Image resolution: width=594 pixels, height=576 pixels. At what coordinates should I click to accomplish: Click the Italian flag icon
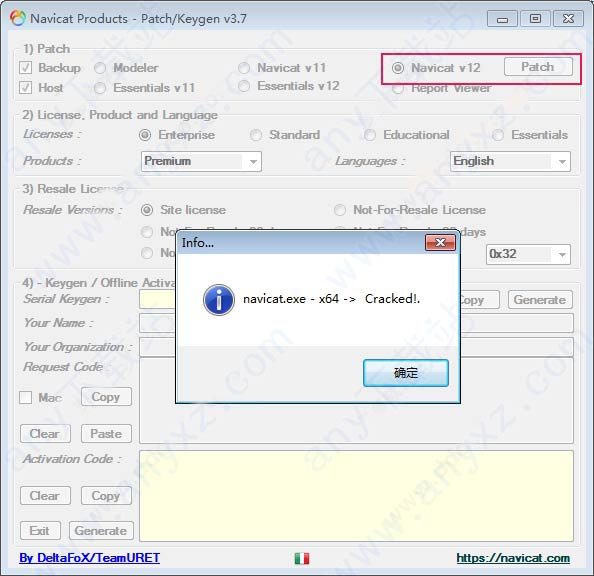[302, 558]
